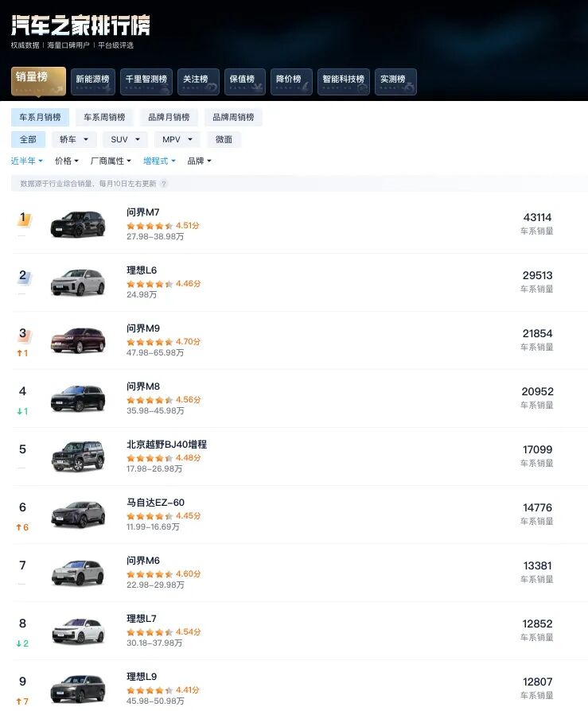
Task: Click the rank 3 bronze badge icon
Action: pos(24,335)
